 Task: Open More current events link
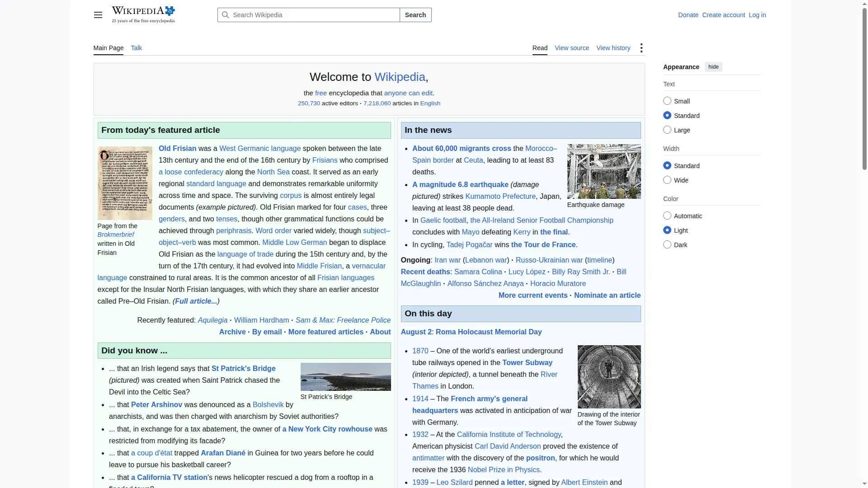pos(533,295)
